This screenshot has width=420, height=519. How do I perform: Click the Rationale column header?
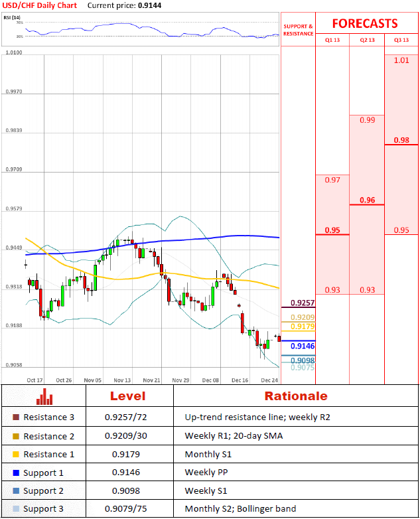(296, 396)
